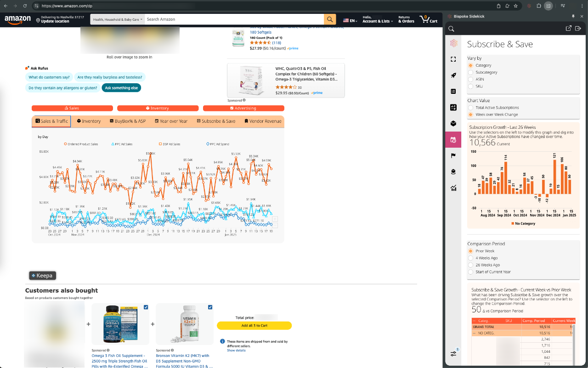Switch to the Sales & Traffic tab
The height and width of the screenshot is (368, 588).
[x=51, y=121]
